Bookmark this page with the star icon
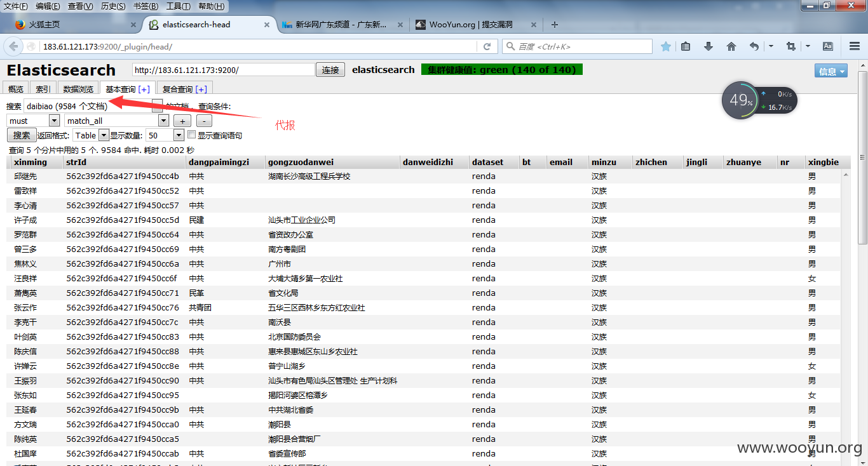The height and width of the screenshot is (466, 868). coord(666,46)
